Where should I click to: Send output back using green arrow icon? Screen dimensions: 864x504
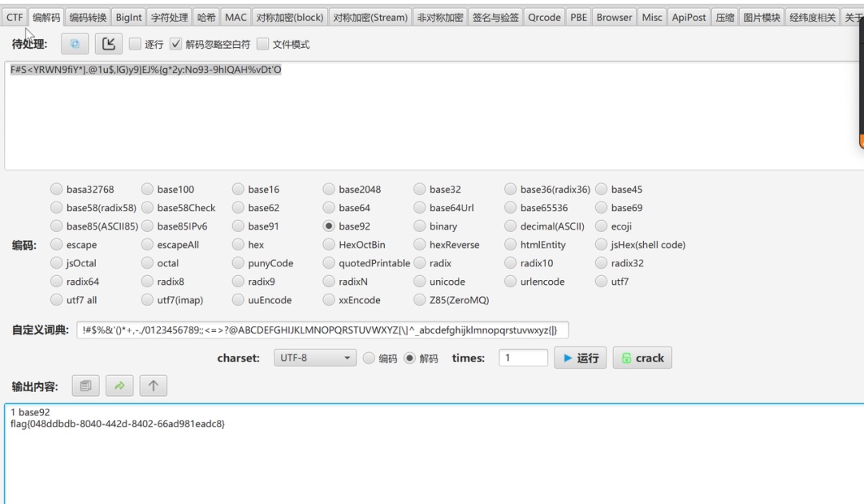(118, 385)
